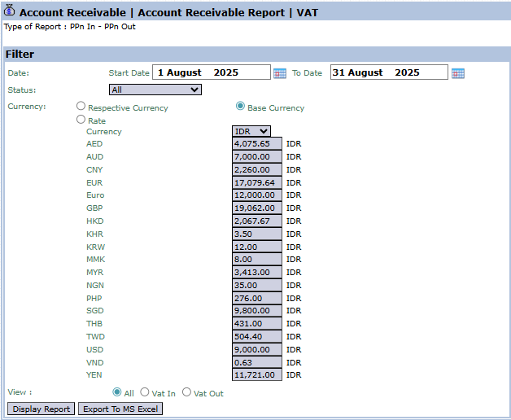Select the Respective Currency radio option

(x=81, y=106)
